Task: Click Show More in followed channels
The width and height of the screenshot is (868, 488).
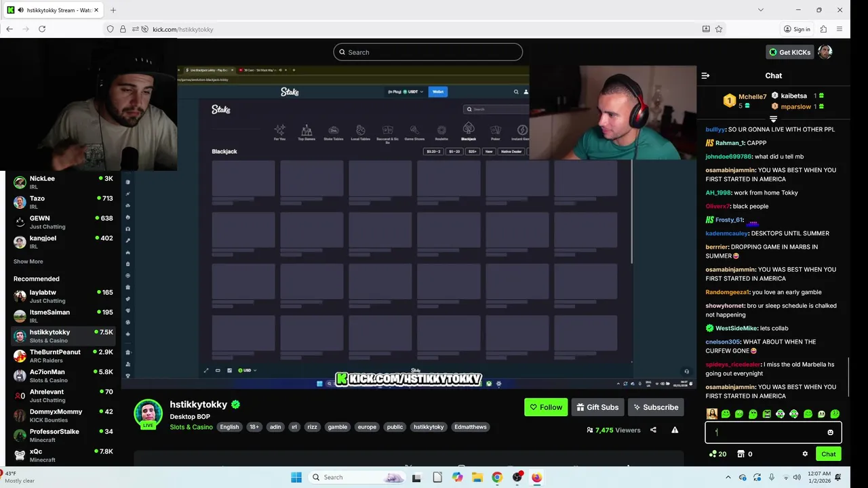Action: point(28,262)
